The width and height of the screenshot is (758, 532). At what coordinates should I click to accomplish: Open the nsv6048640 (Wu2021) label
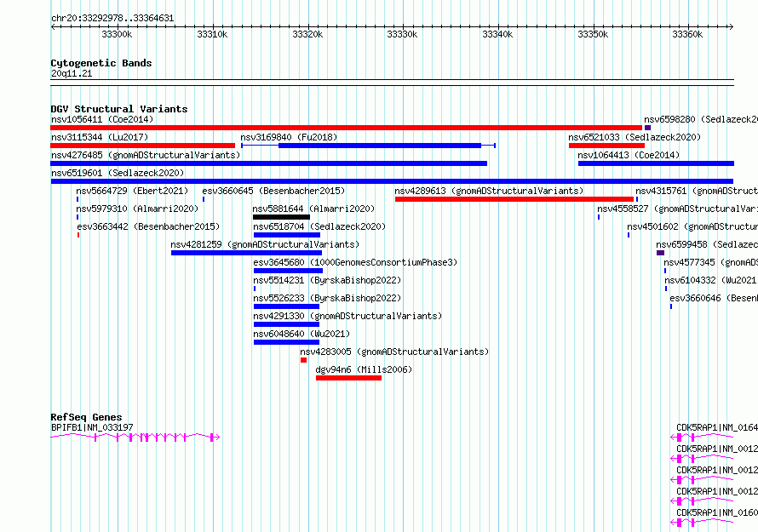point(301,334)
